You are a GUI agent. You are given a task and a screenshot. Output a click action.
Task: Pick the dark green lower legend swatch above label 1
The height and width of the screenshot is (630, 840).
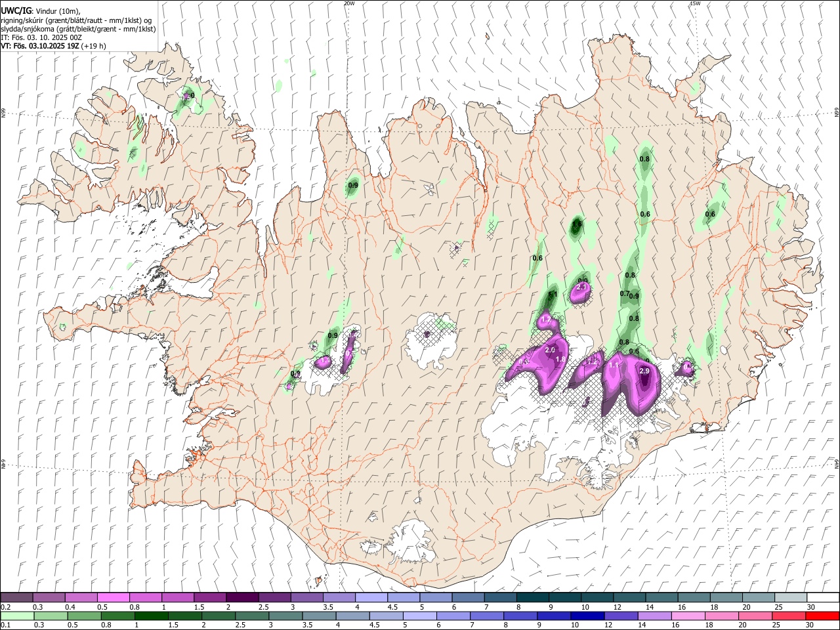click(151, 616)
